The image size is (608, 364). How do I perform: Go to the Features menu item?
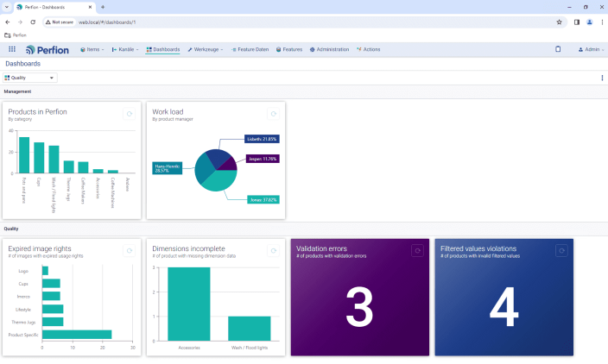(289, 49)
